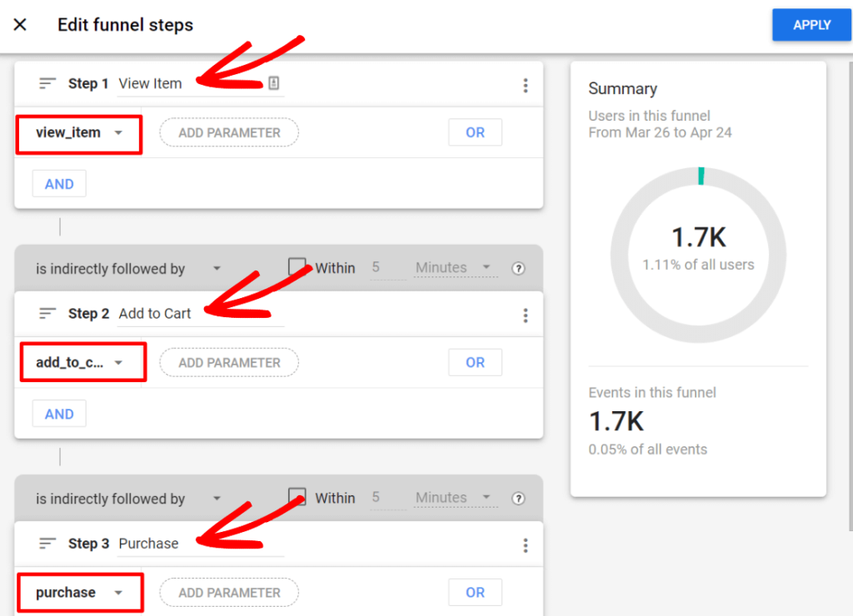Image resolution: width=853 pixels, height=616 pixels.
Task: Check the Within box before the Purchase step
Action: click(x=297, y=496)
